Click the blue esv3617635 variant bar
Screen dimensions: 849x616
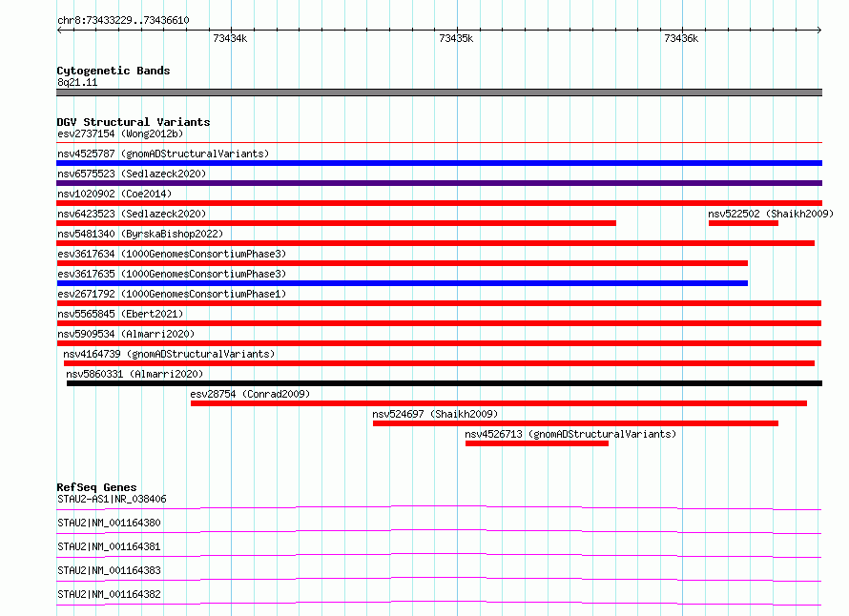coord(402,283)
